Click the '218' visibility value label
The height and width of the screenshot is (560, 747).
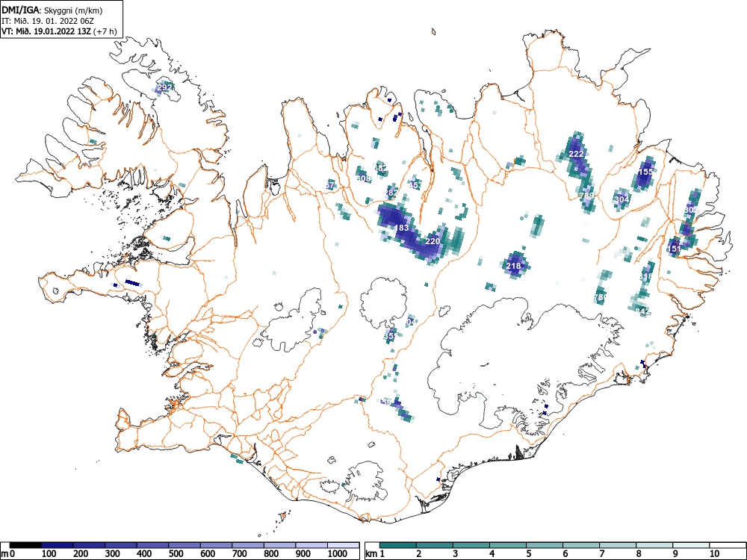coord(513,266)
